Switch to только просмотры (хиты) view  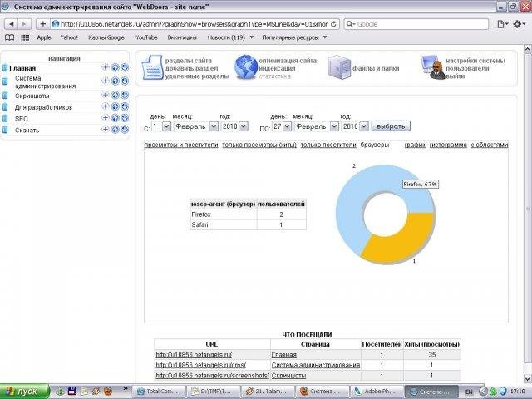click(x=259, y=145)
